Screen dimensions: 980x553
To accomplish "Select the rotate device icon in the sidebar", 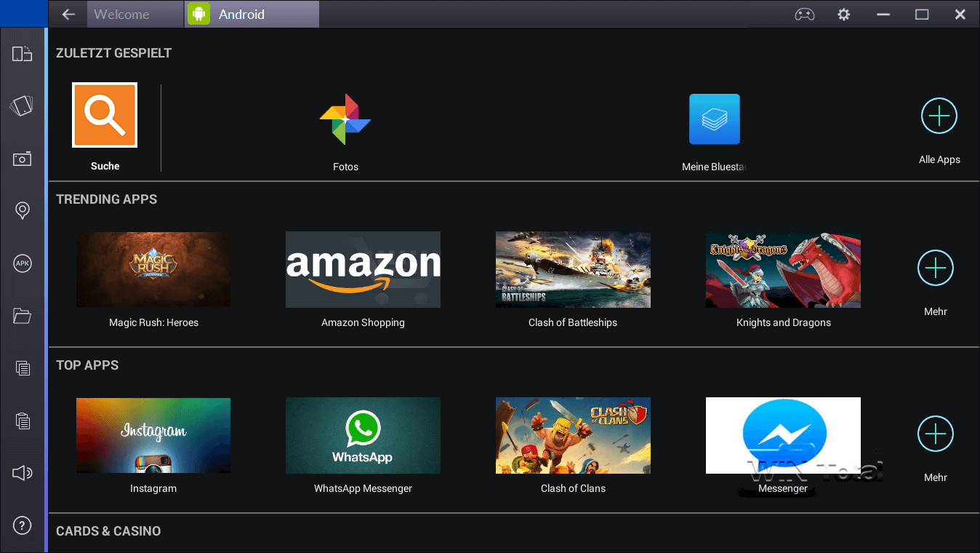I will click(x=22, y=53).
